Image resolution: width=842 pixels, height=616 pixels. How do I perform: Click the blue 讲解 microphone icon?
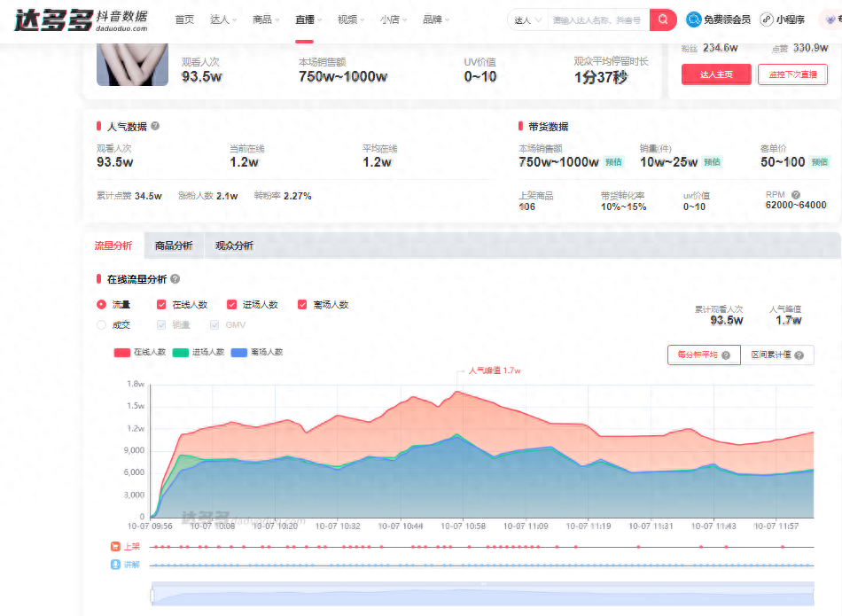point(115,565)
